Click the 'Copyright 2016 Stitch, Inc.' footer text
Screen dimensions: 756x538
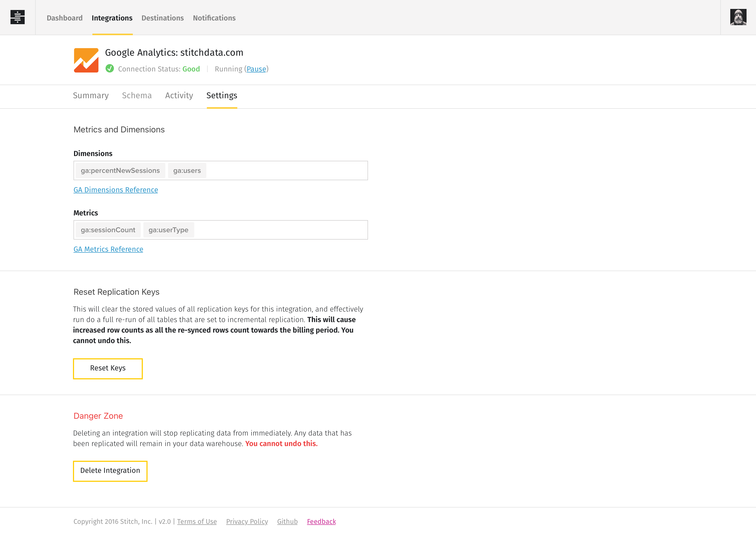113,521
